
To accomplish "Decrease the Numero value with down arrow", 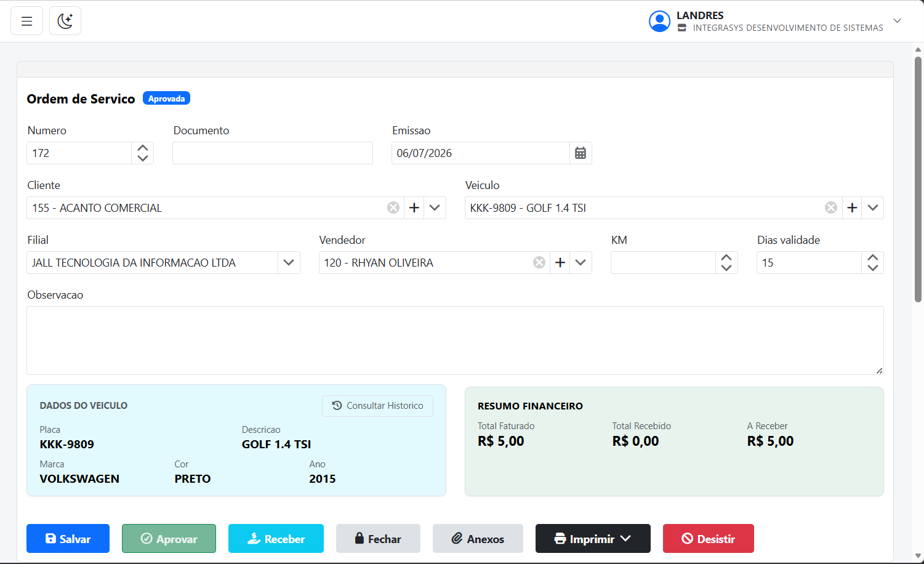I will point(143,158).
